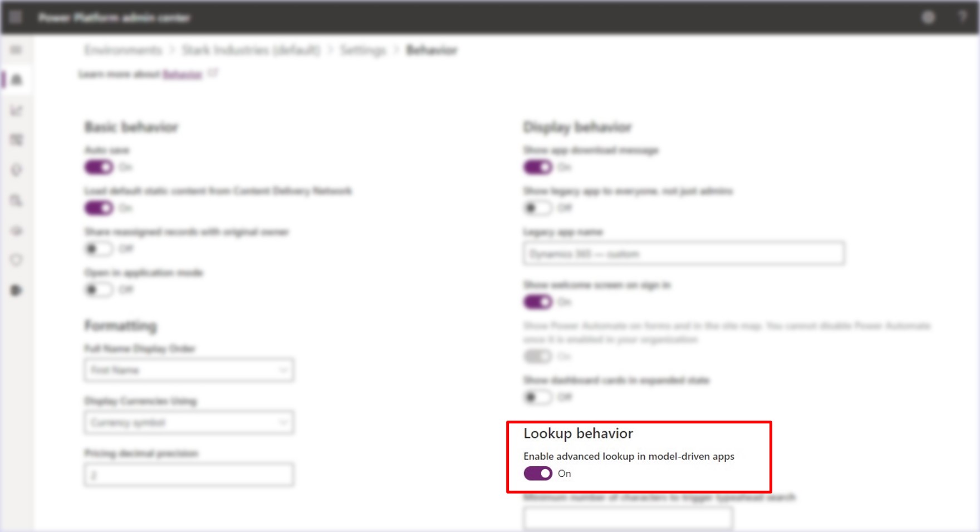Go to Environments in the breadcrumb
The width and height of the screenshot is (980, 532).
coord(123,50)
